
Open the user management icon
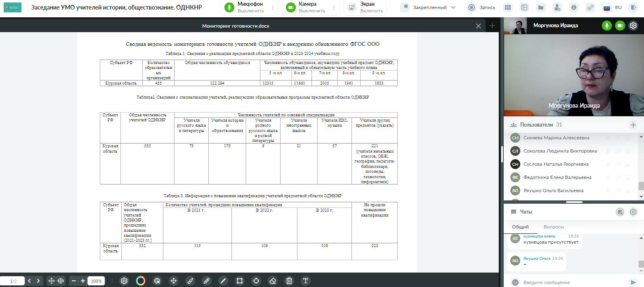click(557, 7)
